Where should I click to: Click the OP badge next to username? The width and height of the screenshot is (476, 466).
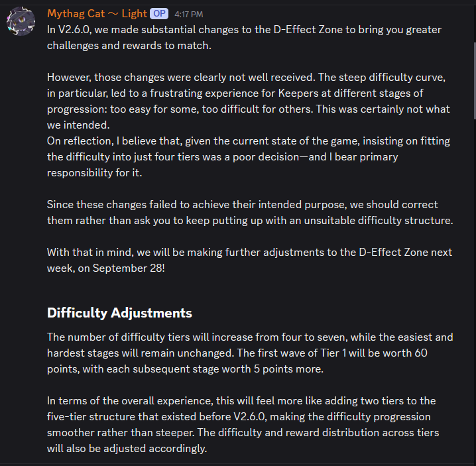[159, 14]
